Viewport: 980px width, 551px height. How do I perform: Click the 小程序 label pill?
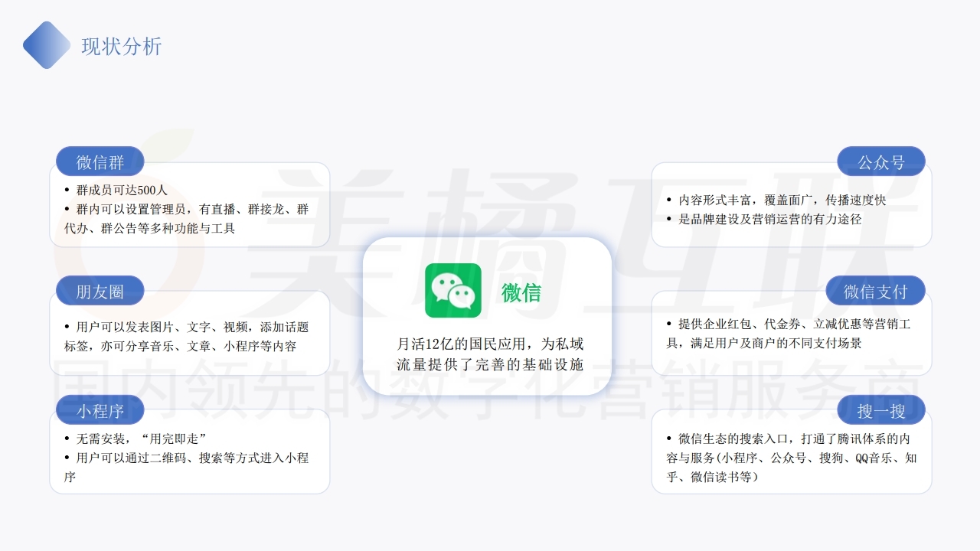[x=100, y=410]
